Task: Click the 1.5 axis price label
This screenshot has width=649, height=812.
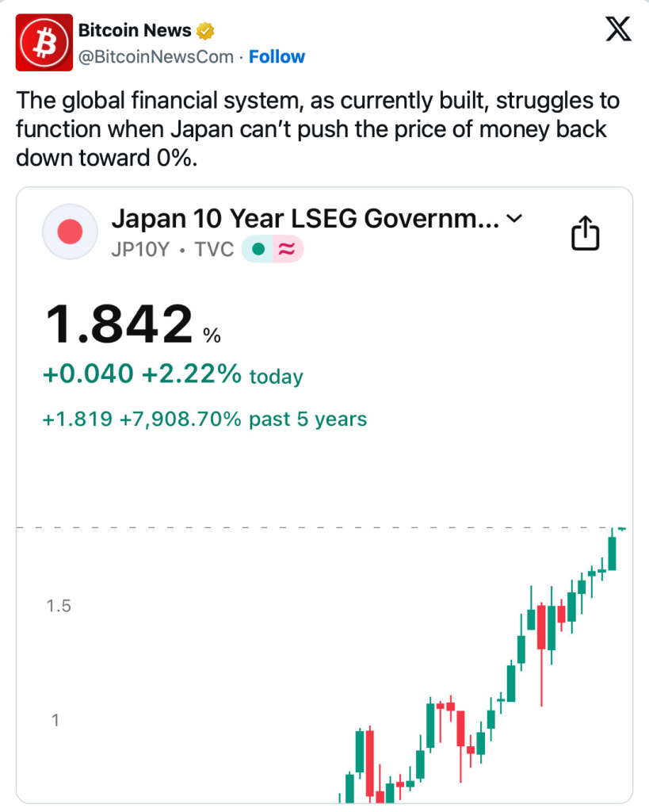Action: point(59,606)
